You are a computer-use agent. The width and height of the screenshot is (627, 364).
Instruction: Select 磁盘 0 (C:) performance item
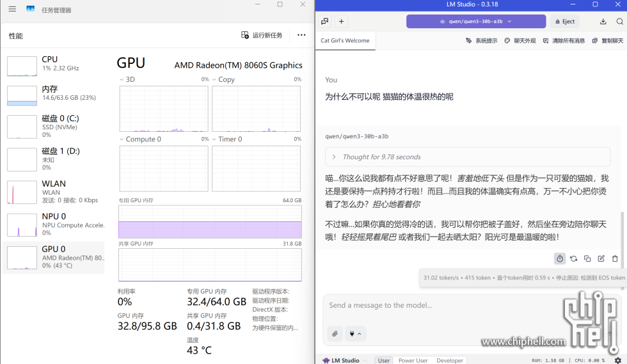pos(54,127)
